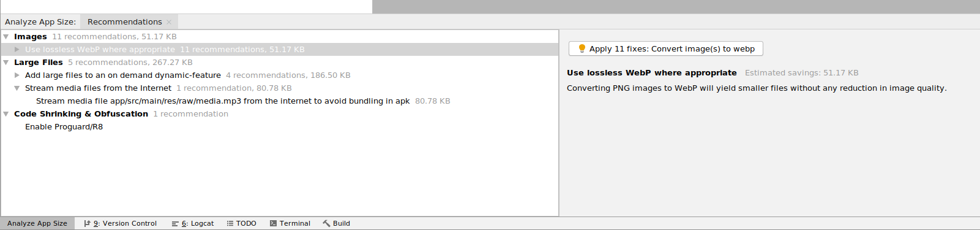Expand Add large files to dynamic-feature
The image size is (980, 230).
click(17, 75)
